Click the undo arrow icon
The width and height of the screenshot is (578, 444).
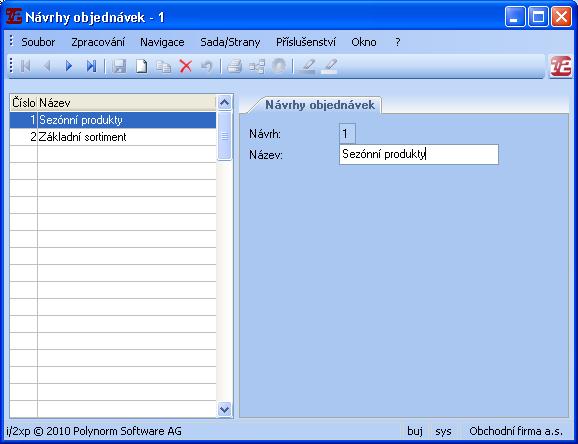[x=207, y=66]
